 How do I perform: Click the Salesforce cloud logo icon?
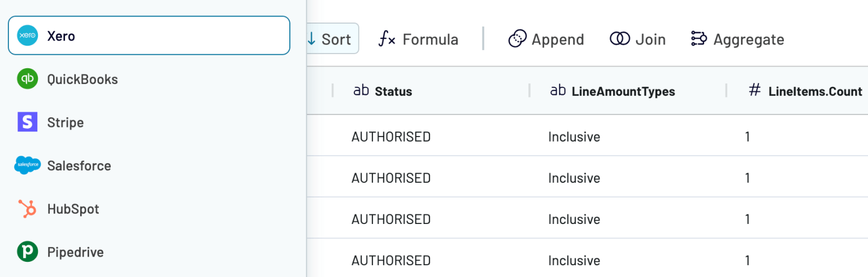click(x=27, y=165)
